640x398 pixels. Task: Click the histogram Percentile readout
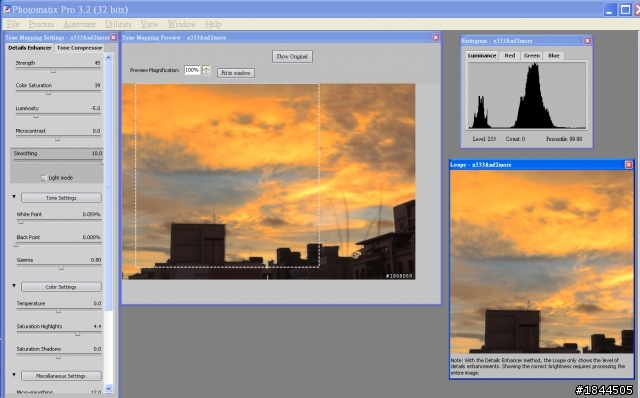pyautogui.click(x=564, y=139)
